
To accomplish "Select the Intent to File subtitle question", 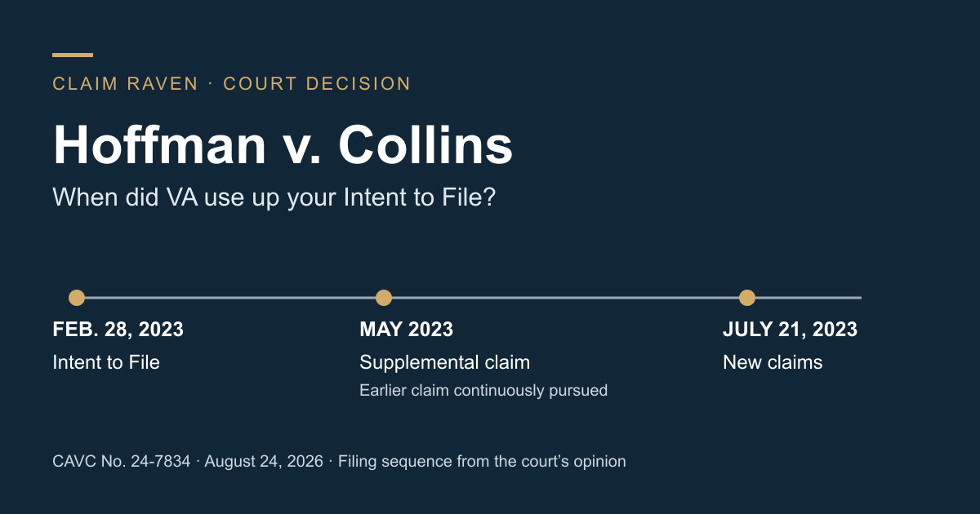I will 274,197.
